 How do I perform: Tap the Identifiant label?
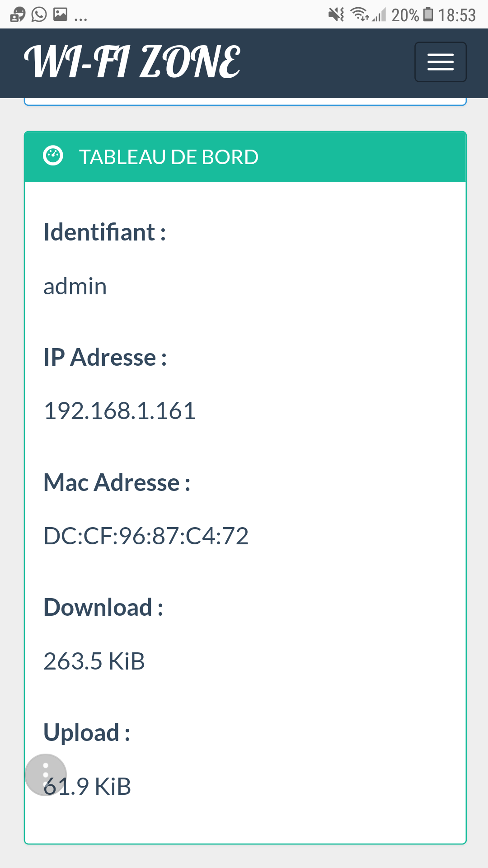(x=105, y=232)
